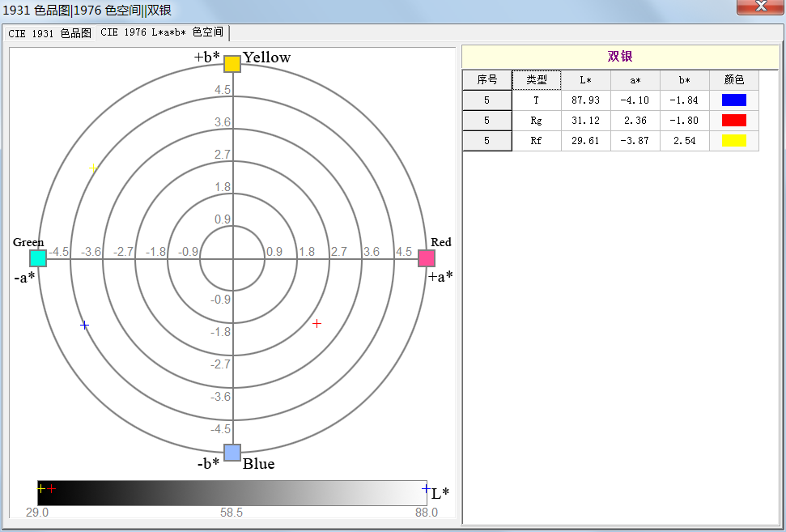Click the 颜色 column header
786x532 pixels.
(x=734, y=79)
